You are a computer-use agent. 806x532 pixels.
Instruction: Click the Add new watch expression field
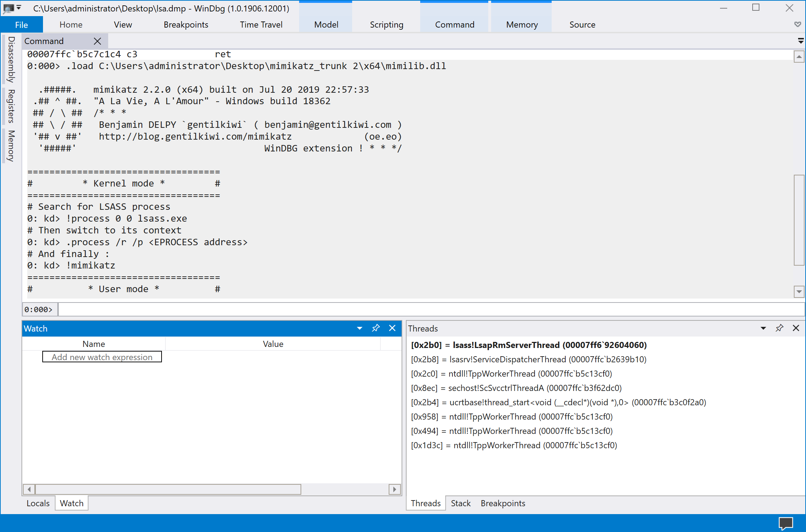pyautogui.click(x=102, y=357)
